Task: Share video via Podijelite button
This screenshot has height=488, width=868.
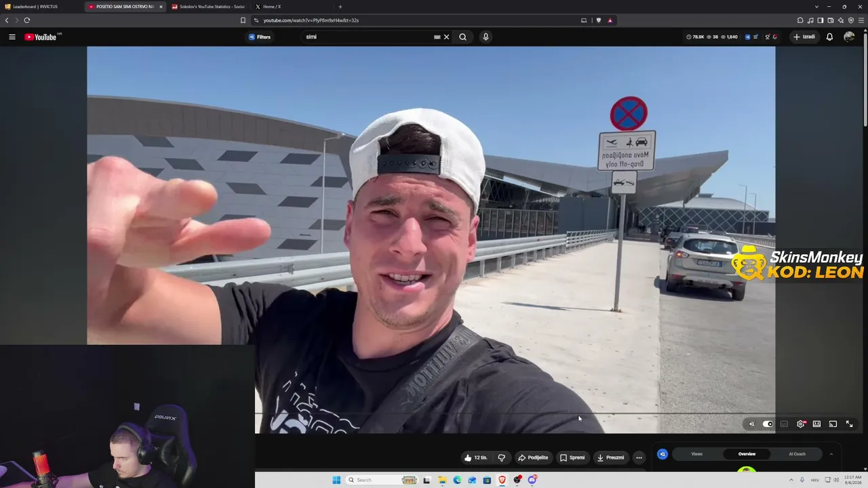Action: (533, 457)
